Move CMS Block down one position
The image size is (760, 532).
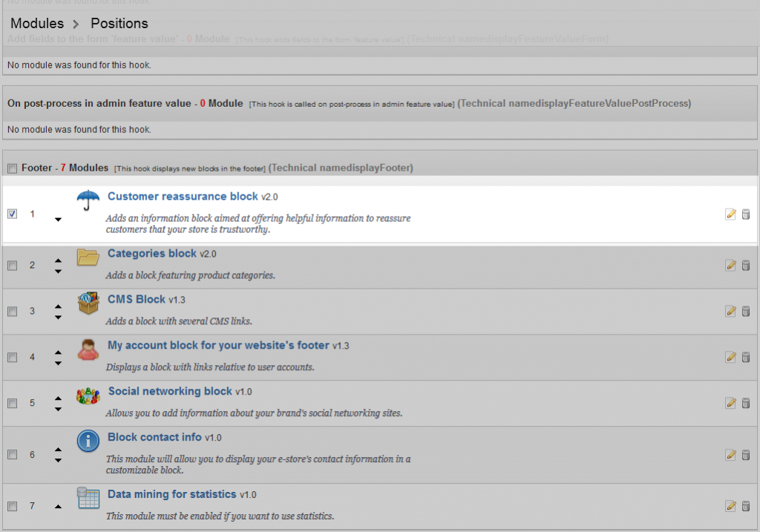(58, 318)
